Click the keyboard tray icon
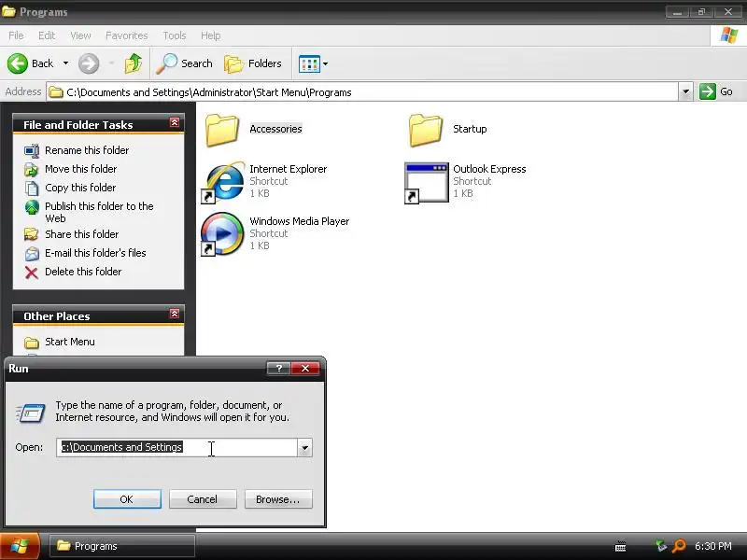 pos(620,546)
